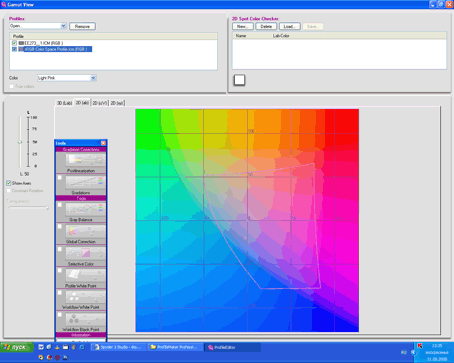Switch to the 2D (u'v') tab
Screen dimensions: 454x363
pyautogui.click(x=100, y=103)
